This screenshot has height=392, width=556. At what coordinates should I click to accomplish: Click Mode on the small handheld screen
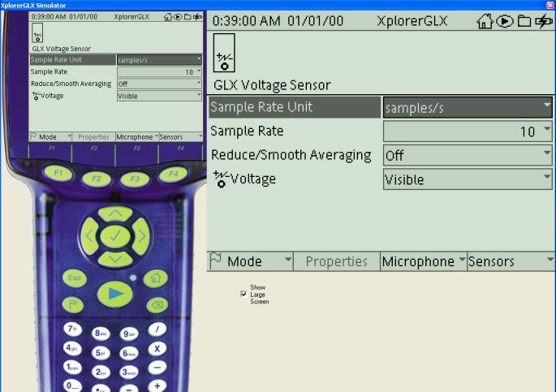[x=50, y=137]
